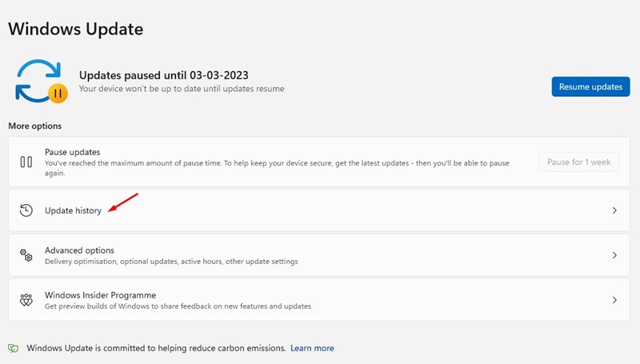Select the Advanced options entry

click(318, 255)
